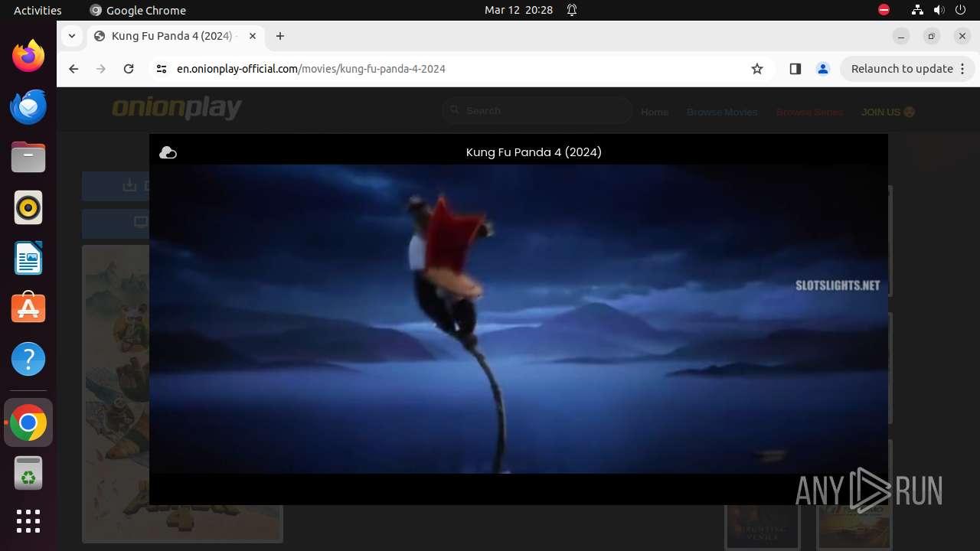Show Applications grid
The image size is (980, 551).
click(28, 521)
